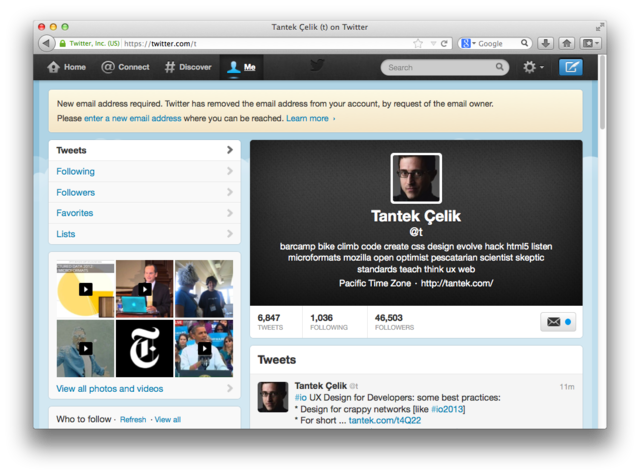
Task: Select the Me tab
Action: click(x=241, y=67)
